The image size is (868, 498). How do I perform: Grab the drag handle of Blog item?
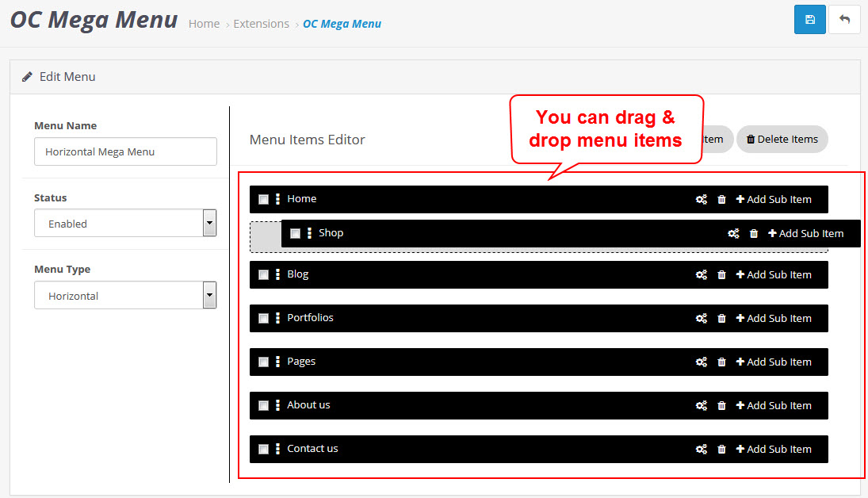point(278,274)
